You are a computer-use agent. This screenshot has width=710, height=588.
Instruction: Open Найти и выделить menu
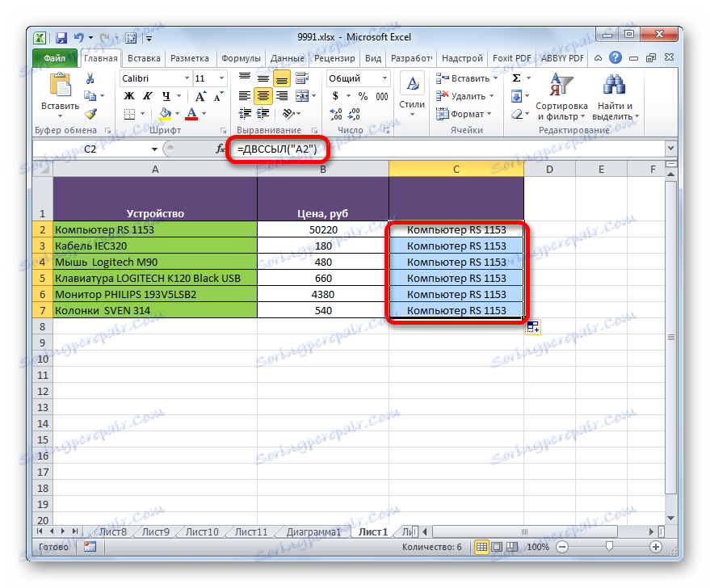pos(615,97)
